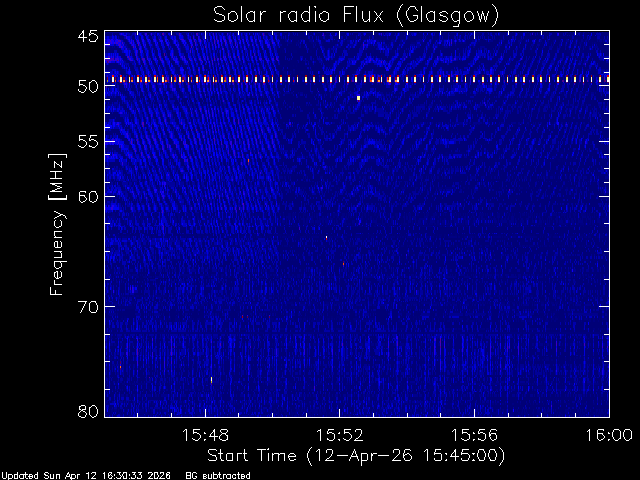Click the 16:00 time tick label

point(609,435)
